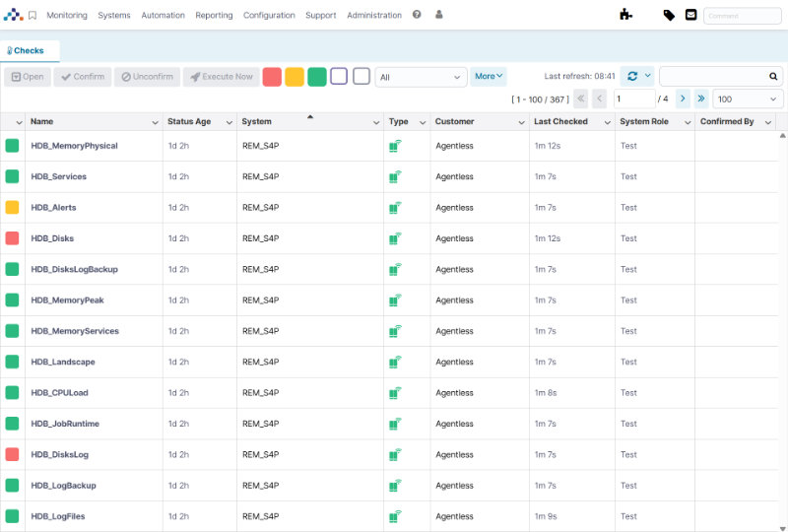Open System Role column menu arrow
The width and height of the screenshot is (788, 532).
688,122
